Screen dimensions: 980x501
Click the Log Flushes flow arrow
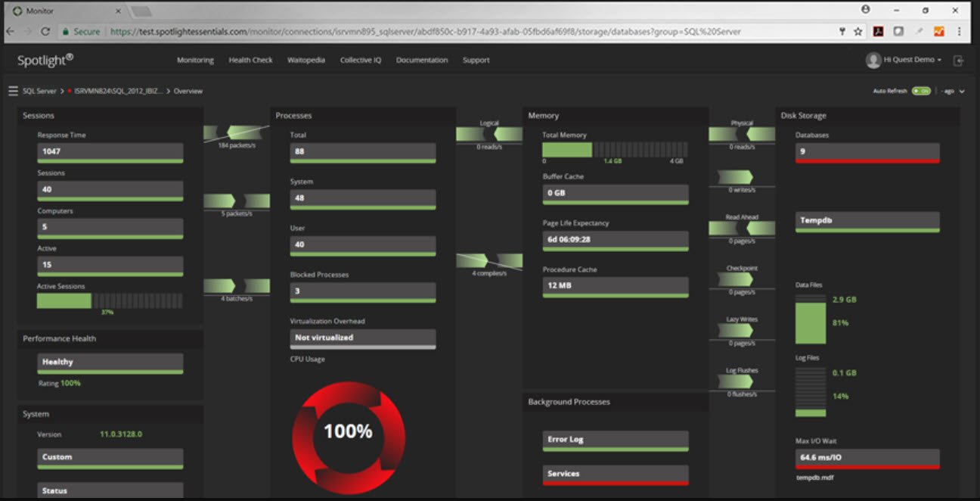[x=736, y=381]
